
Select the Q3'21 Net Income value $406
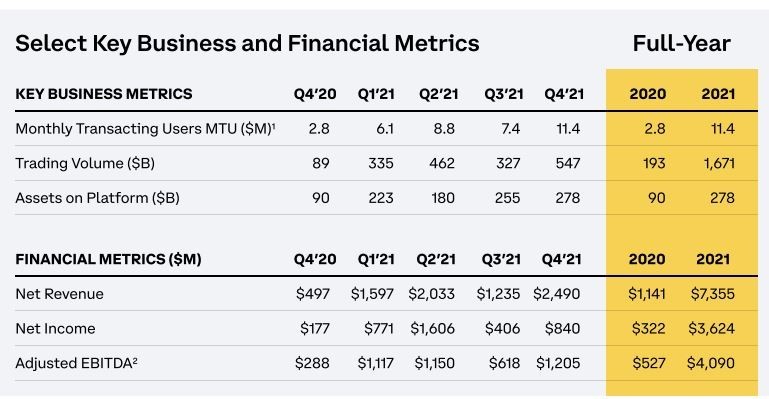point(502,328)
